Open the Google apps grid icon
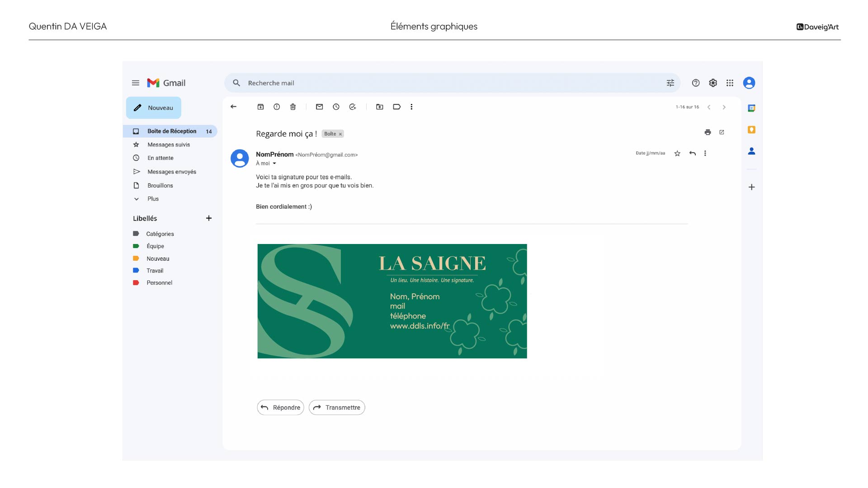 (x=729, y=83)
